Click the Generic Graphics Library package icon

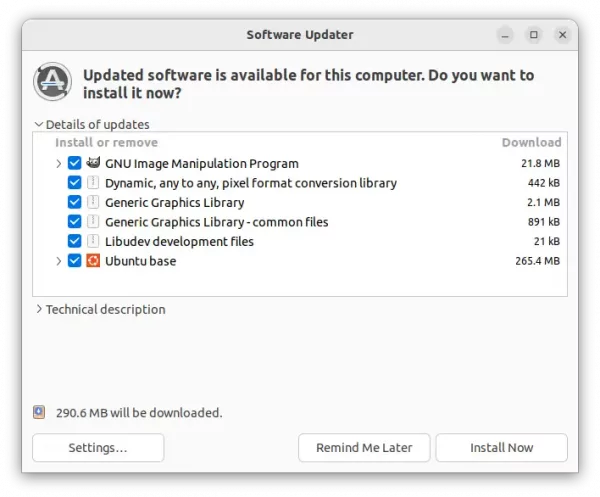(x=93, y=202)
